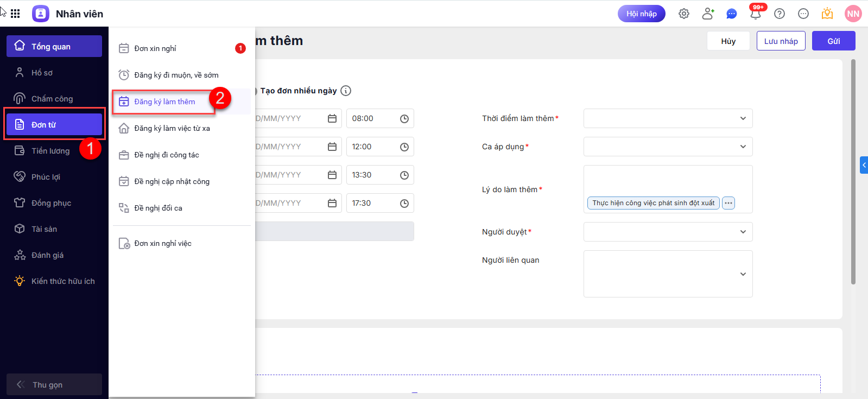Screen dimensions: 868x399
Task: Click the Lưu nháp button
Action: [781, 41]
